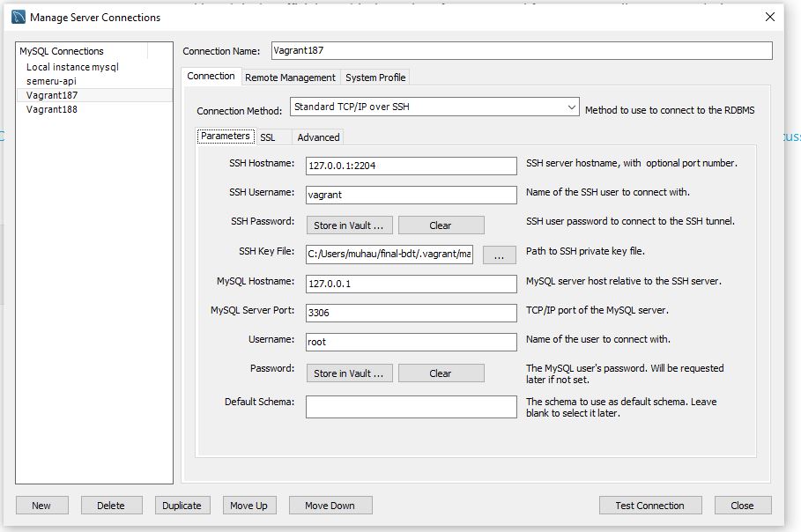This screenshot has width=801, height=532.
Task: Click the SSH Username input field
Action: [x=412, y=195]
